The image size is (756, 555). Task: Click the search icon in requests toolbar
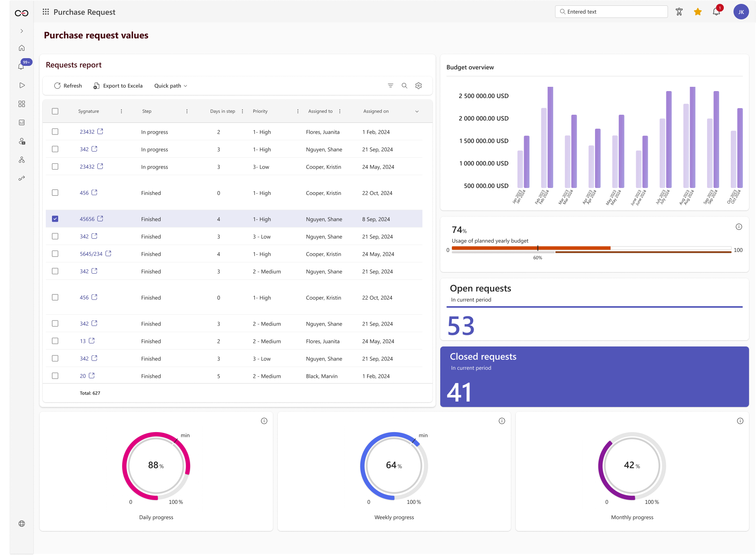(x=405, y=86)
